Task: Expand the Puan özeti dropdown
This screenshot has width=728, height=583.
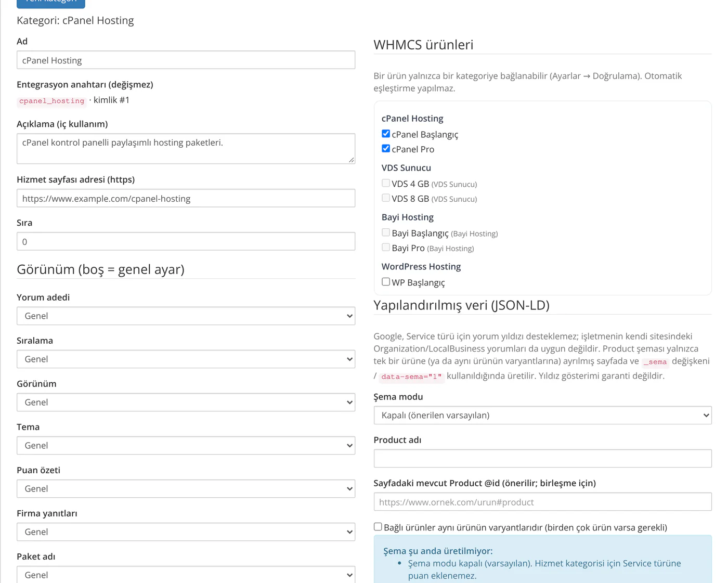Action: coord(186,488)
